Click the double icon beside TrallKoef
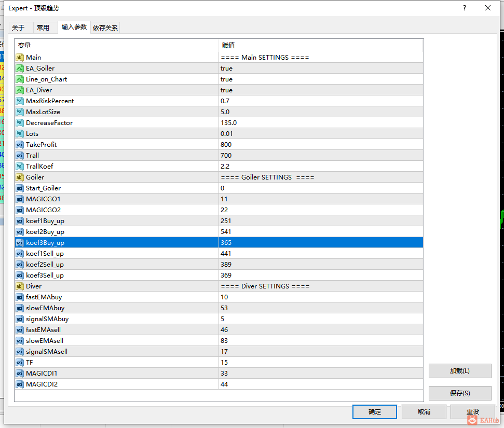 coord(20,167)
